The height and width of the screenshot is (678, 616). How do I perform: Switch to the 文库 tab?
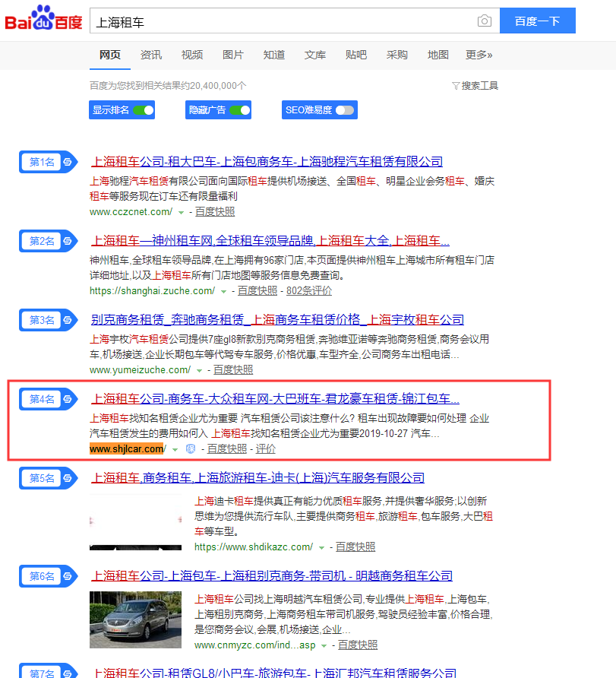[x=315, y=55]
